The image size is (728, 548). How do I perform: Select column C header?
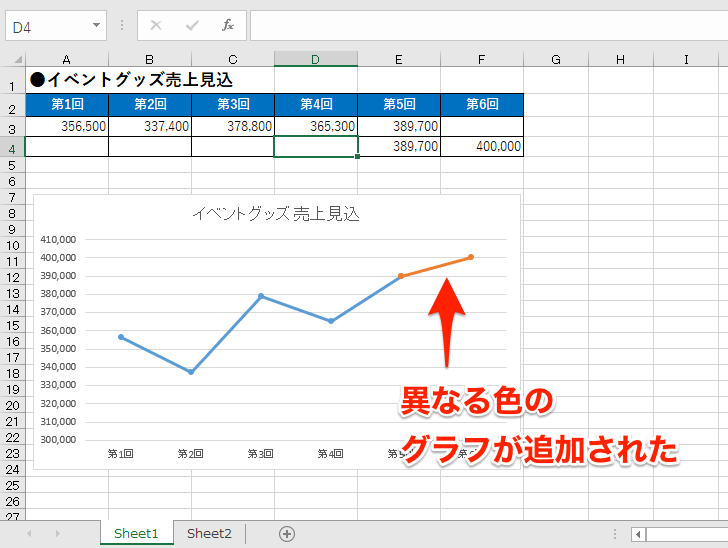click(x=233, y=59)
